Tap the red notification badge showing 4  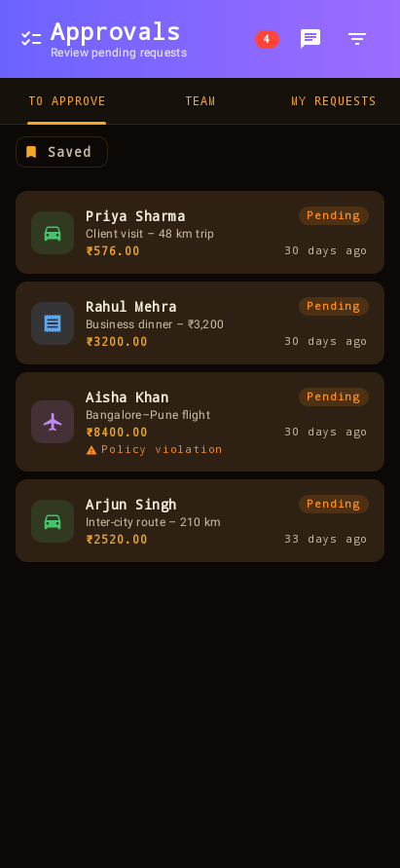[267, 39]
